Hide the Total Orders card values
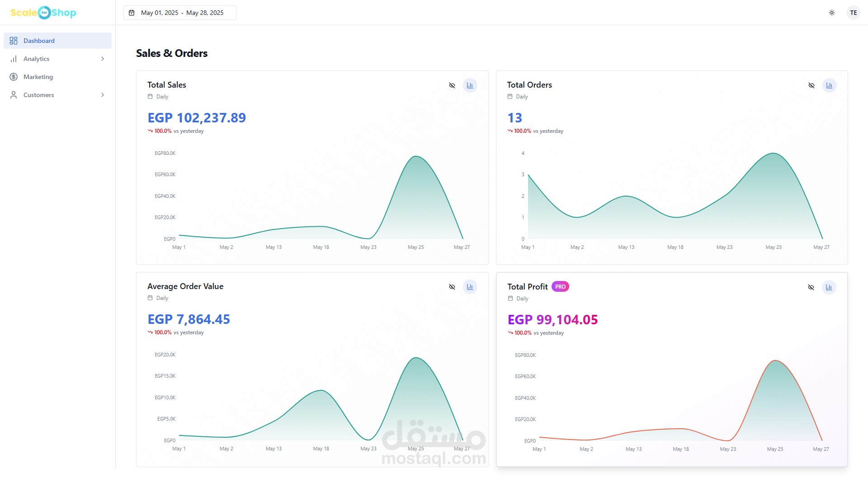Image resolution: width=868 pixels, height=477 pixels. [x=811, y=85]
